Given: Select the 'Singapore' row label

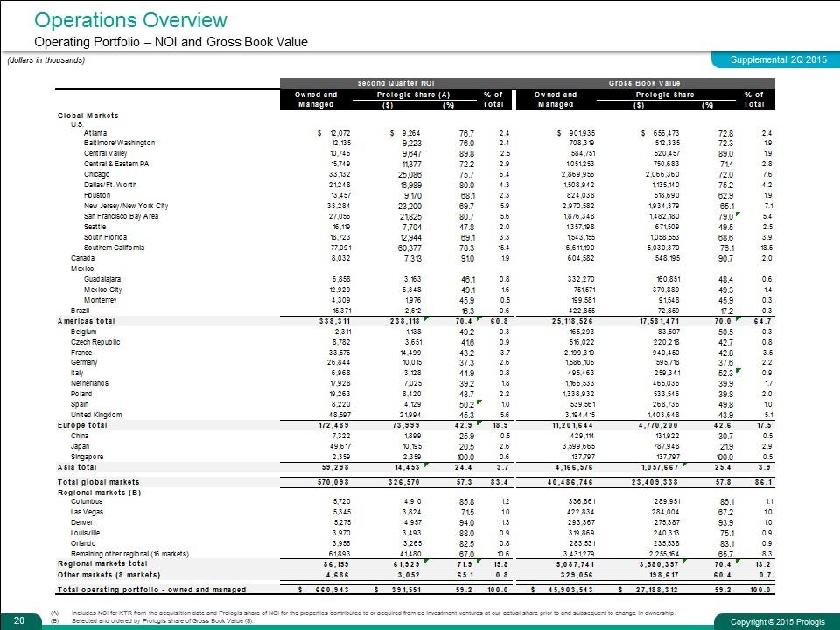Looking at the screenshot, I should click(87, 457).
